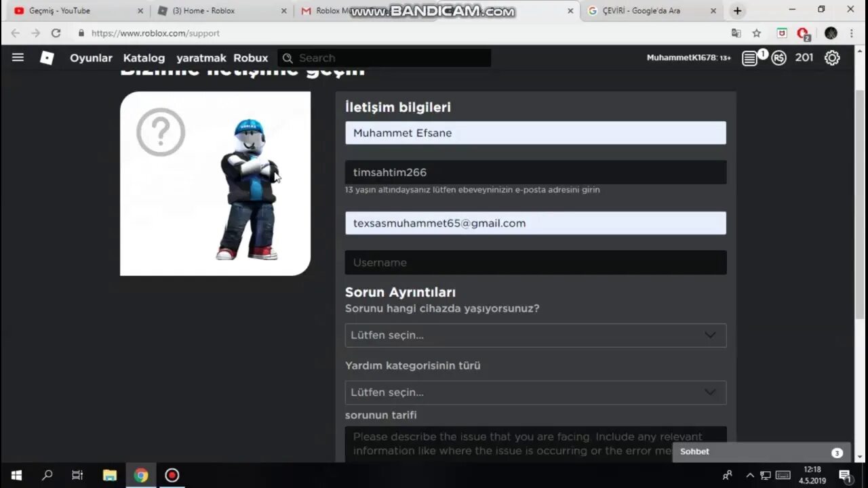The image size is (868, 488).
Task: Click the Bandicam recorder taskbar icon
Action: click(x=172, y=475)
